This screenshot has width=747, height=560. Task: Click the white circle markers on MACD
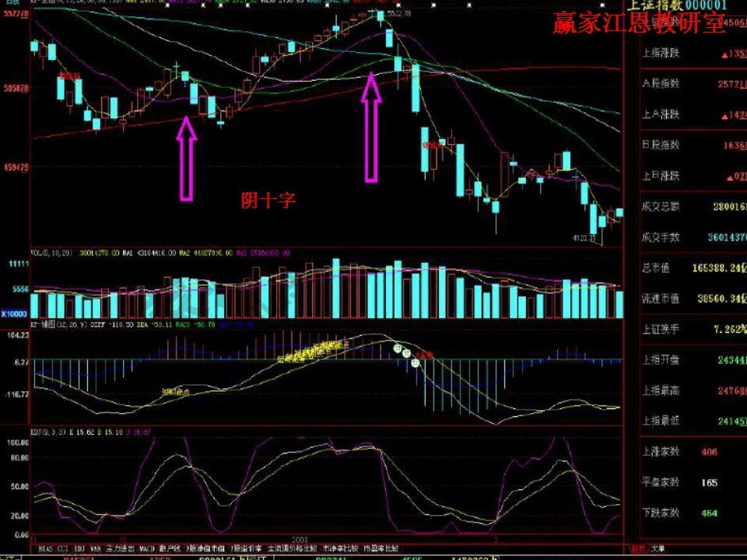pyautogui.click(x=406, y=355)
